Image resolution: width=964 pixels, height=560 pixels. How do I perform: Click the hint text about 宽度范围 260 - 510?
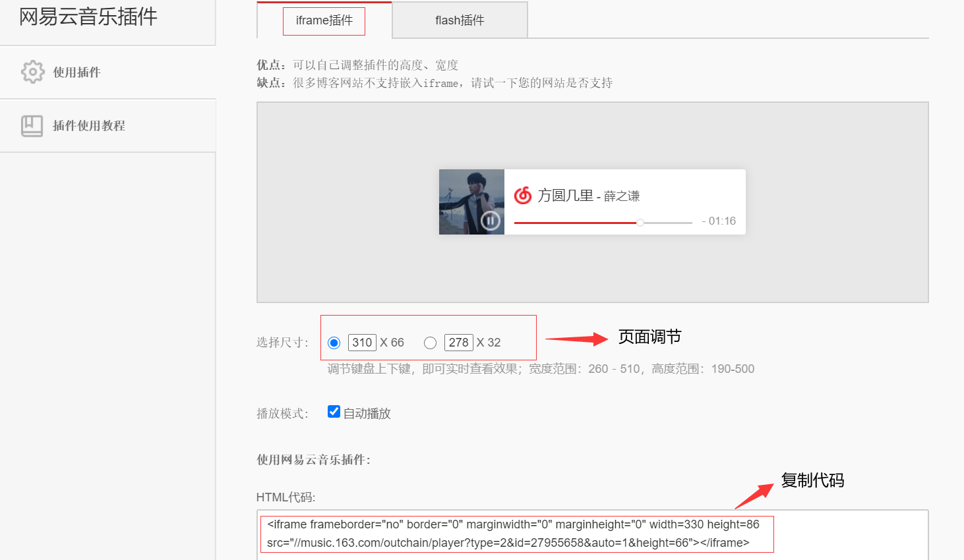[x=541, y=369]
